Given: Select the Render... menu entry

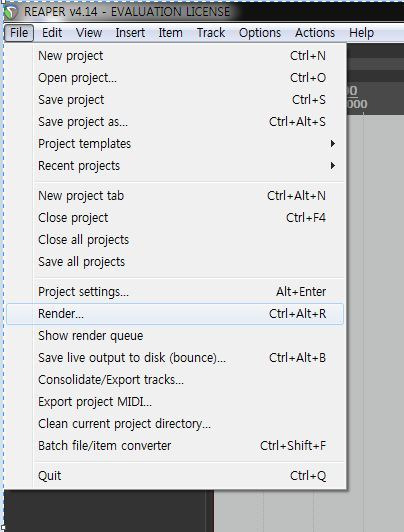Looking at the screenshot, I should [175, 314].
